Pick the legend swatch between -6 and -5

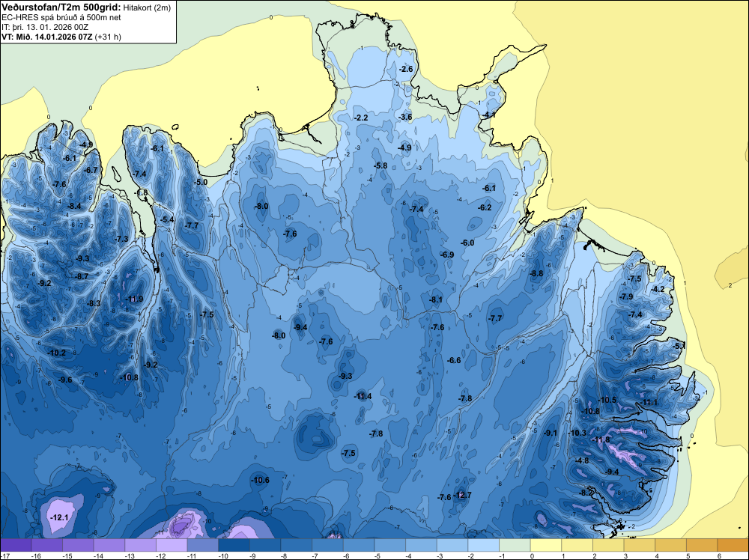(359, 545)
